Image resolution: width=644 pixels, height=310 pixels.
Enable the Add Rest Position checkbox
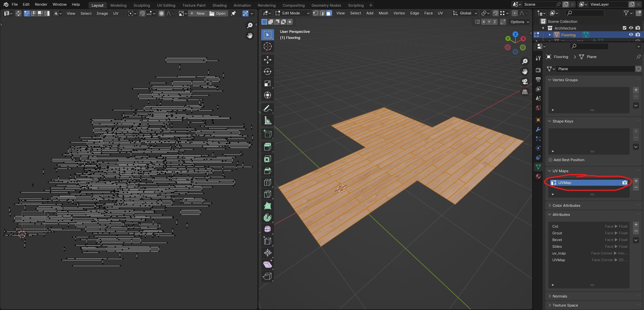(x=550, y=160)
